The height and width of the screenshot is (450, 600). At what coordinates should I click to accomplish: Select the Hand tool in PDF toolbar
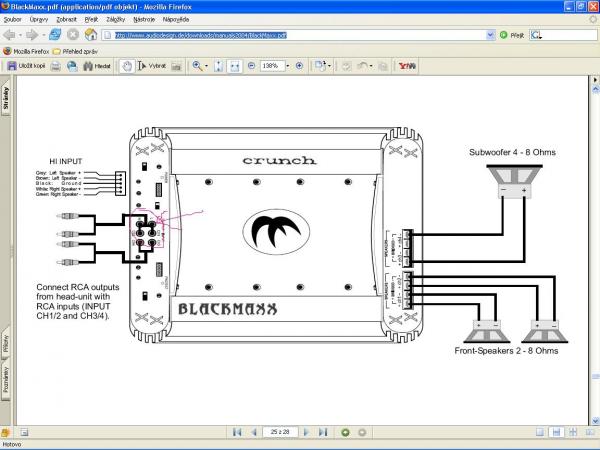tap(128, 66)
